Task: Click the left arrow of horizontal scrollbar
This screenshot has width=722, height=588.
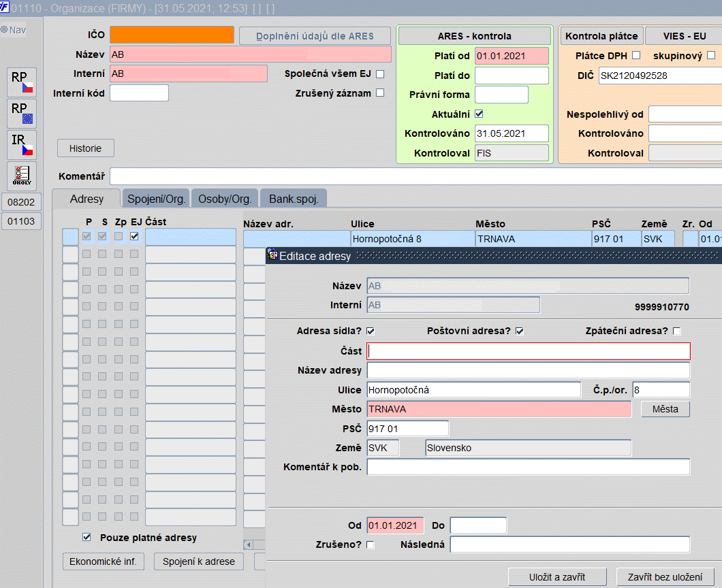Action: [248, 544]
